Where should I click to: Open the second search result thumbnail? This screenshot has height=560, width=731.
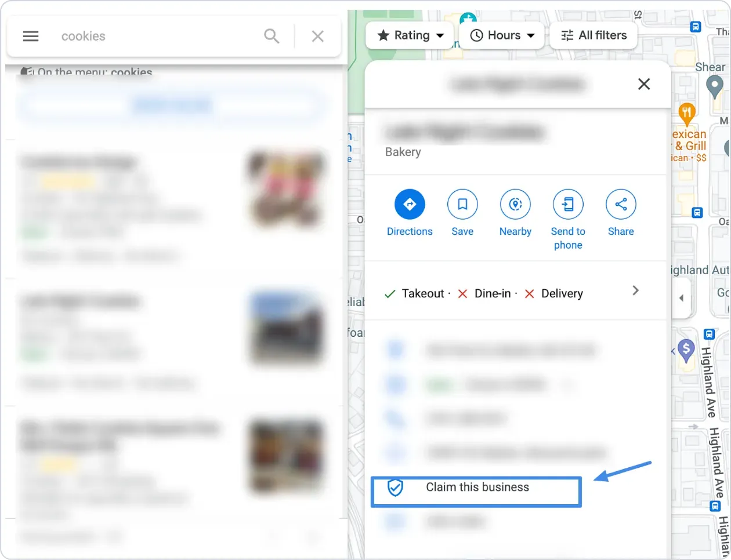point(285,328)
